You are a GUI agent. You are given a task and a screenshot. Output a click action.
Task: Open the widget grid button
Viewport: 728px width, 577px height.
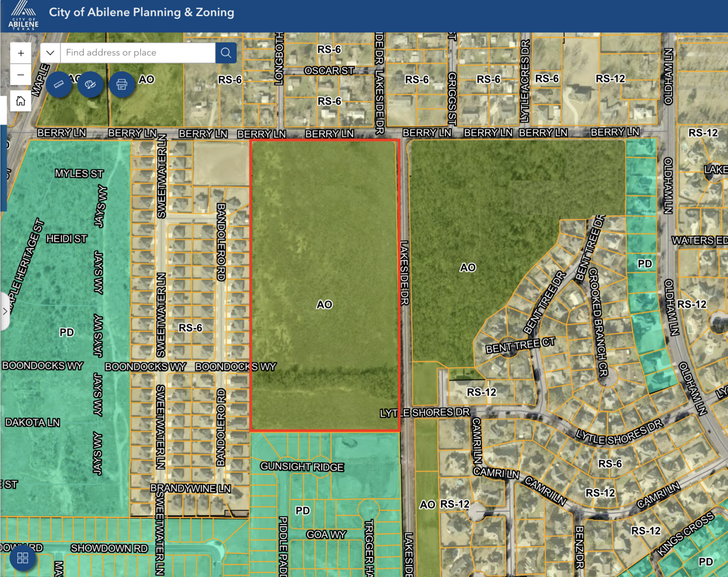click(23, 558)
